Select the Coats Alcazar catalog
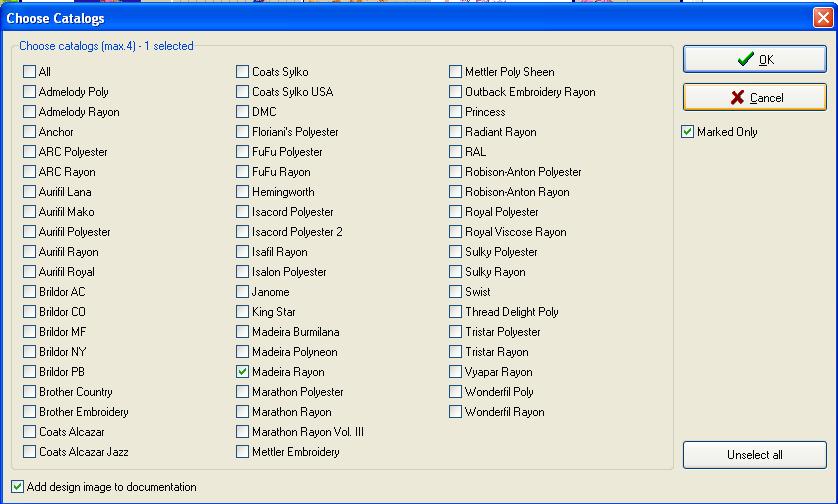838x504 pixels. [x=29, y=431]
